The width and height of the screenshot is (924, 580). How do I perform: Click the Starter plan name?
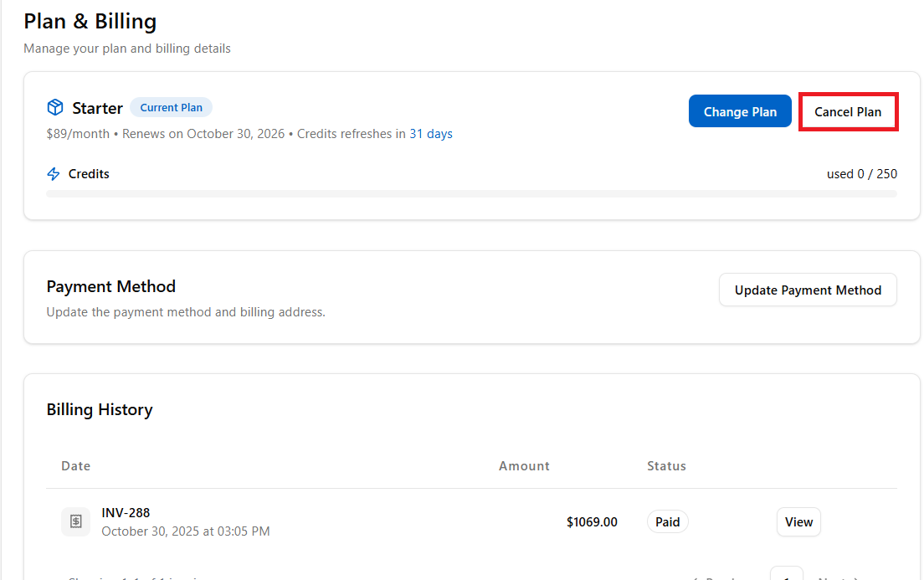point(97,109)
